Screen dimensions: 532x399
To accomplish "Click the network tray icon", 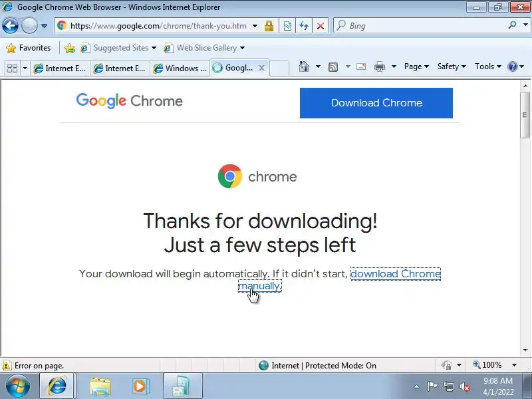I will tap(448, 386).
